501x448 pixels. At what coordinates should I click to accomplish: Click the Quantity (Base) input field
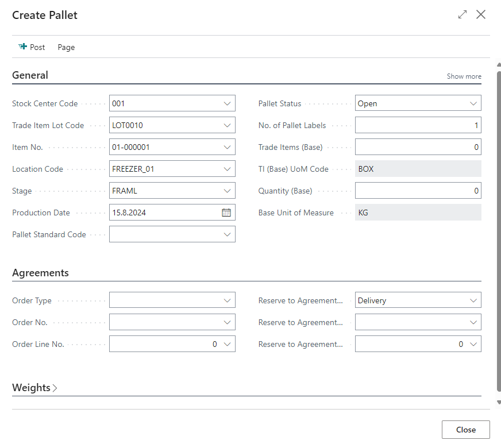pos(417,191)
